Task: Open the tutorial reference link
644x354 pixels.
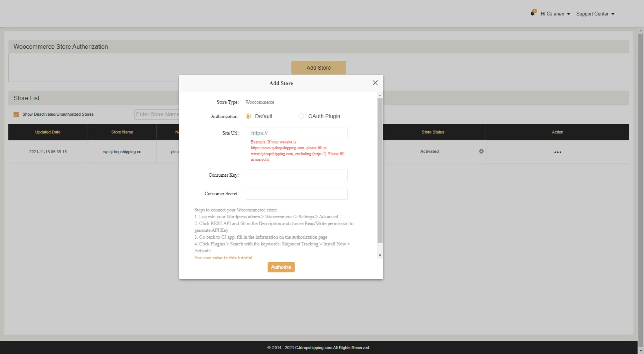Action: click(223, 257)
